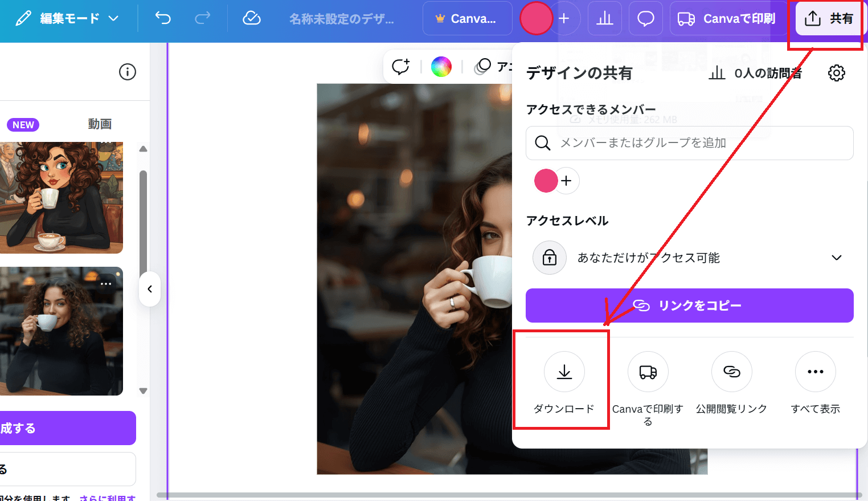
Task: Open design insights with the chart icon
Action: (x=605, y=18)
